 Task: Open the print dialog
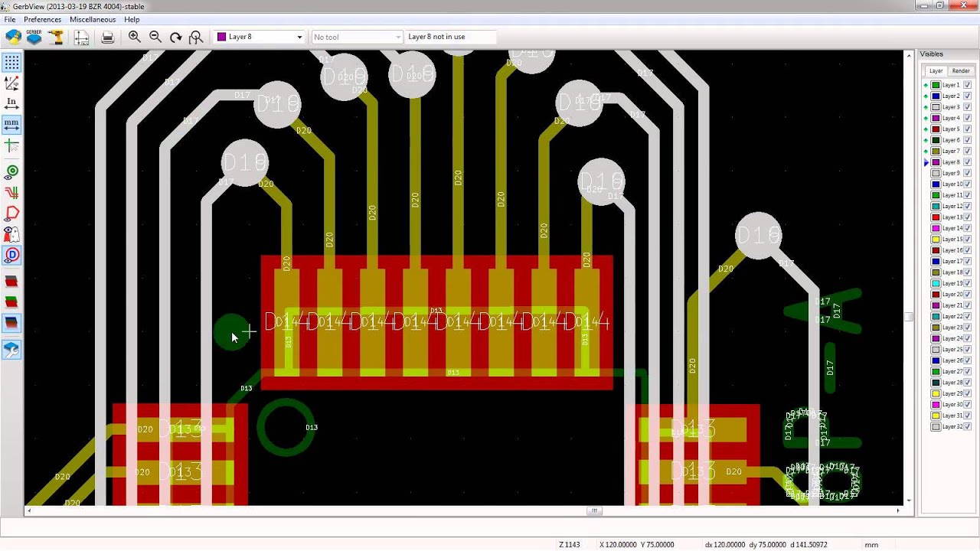pyautogui.click(x=108, y=36)
